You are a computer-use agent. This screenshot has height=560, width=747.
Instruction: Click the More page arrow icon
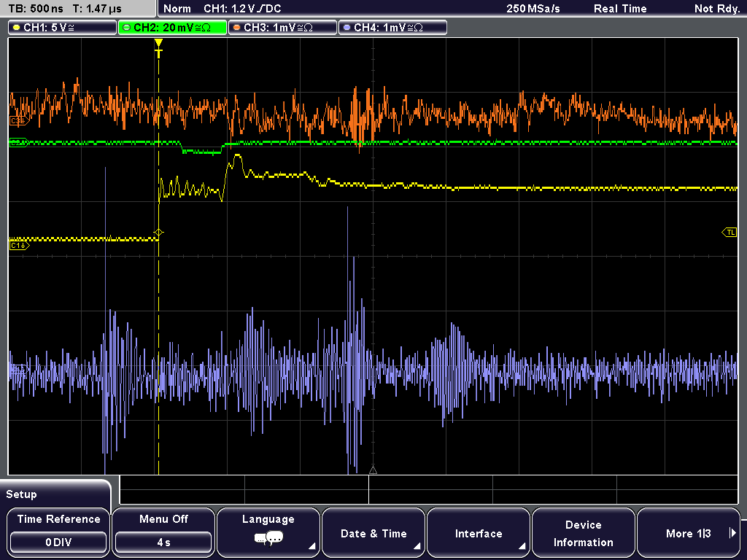(732, 533)
